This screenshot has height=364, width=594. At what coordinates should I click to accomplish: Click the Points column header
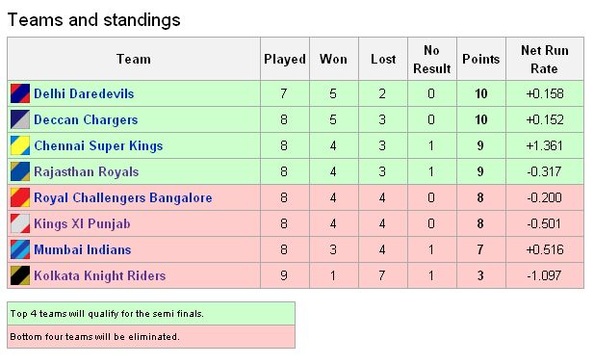[481, 59]
